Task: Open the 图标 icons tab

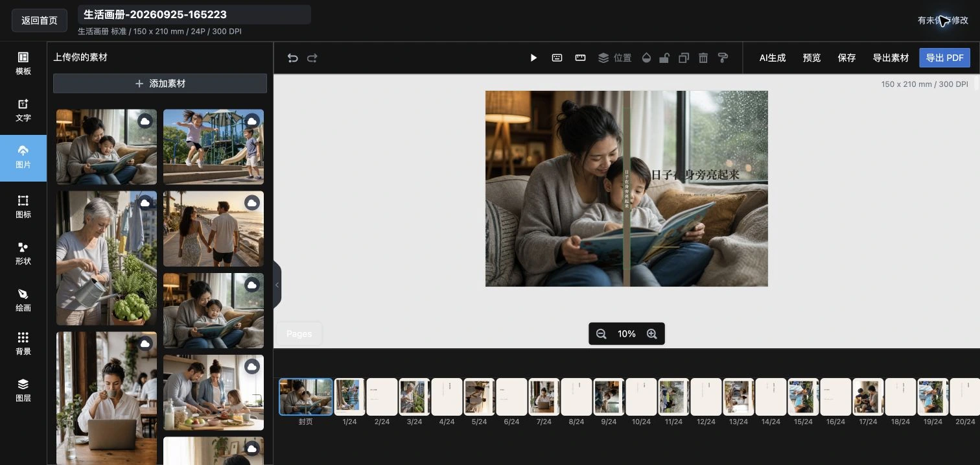Action: pyautogui.click(x=23, y=206)
